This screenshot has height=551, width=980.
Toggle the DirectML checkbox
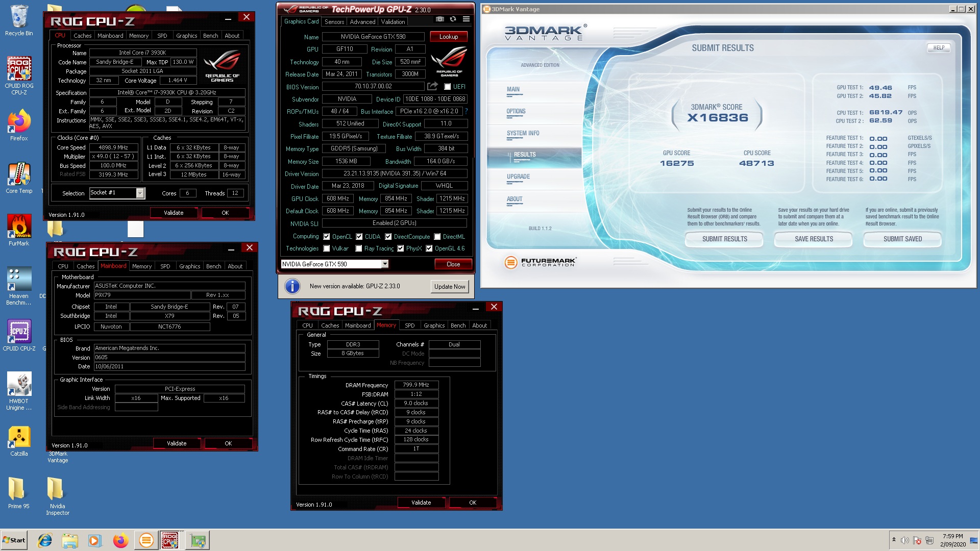(x=437, y=237)
